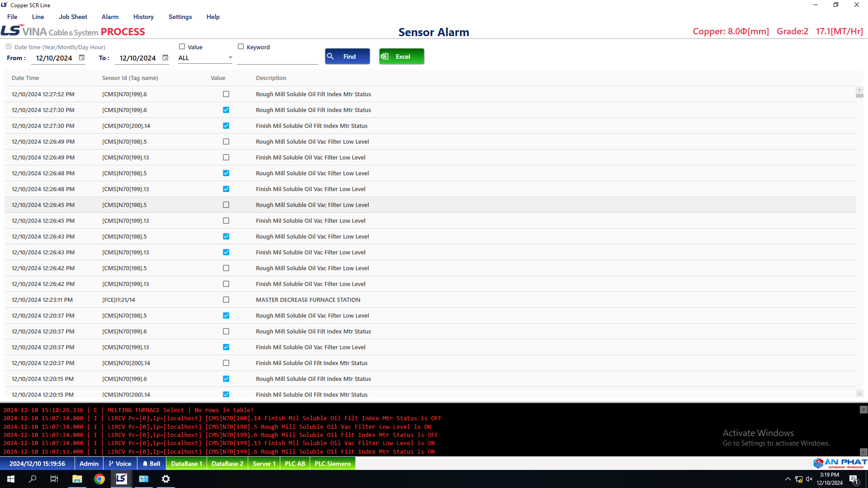Enable the Value filter checkbox
868x488 pixels.
(182, 47)
